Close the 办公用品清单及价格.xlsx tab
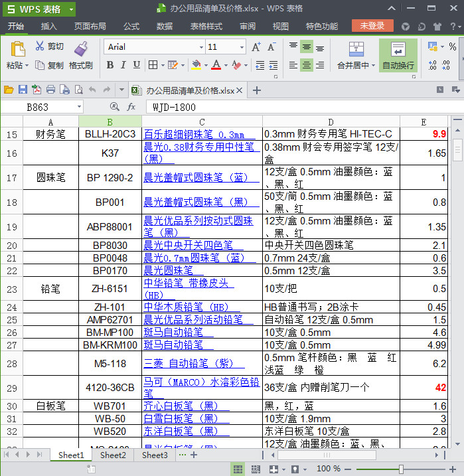Screen dimensions: 464x476 pyautogui.click(x=239, y=90)
